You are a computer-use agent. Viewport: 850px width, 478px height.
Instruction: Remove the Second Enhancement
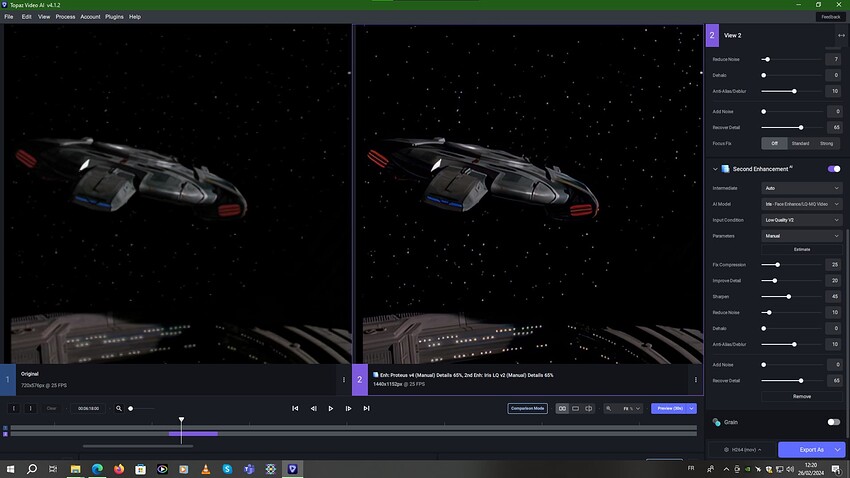[x=801, y=396]
